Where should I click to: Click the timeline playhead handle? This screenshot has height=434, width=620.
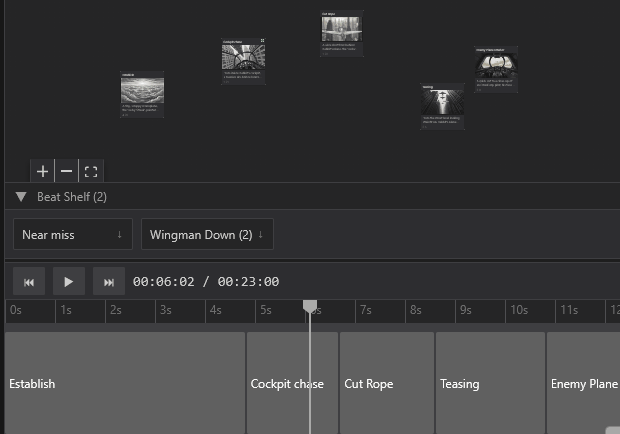(x=310, y=306)
